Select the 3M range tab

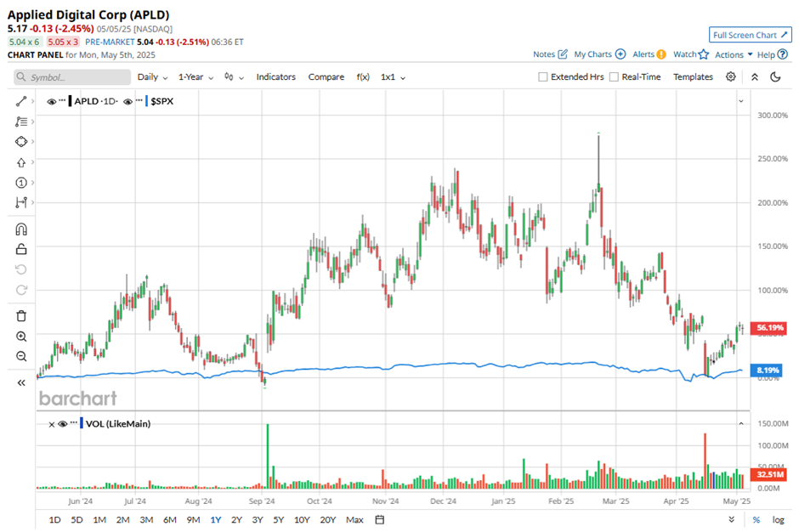coord(146,520)
